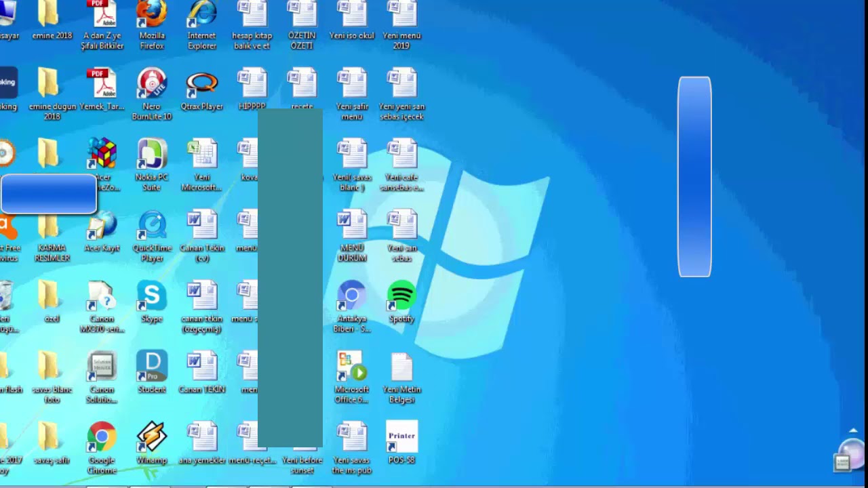This screenshot has width=868, height=488.
Task: Click the list icon beside the glass orb
Action: 842,464
